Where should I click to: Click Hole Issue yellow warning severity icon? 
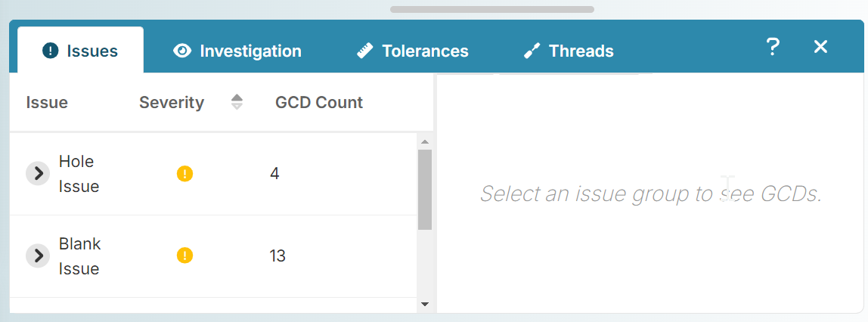185,174
